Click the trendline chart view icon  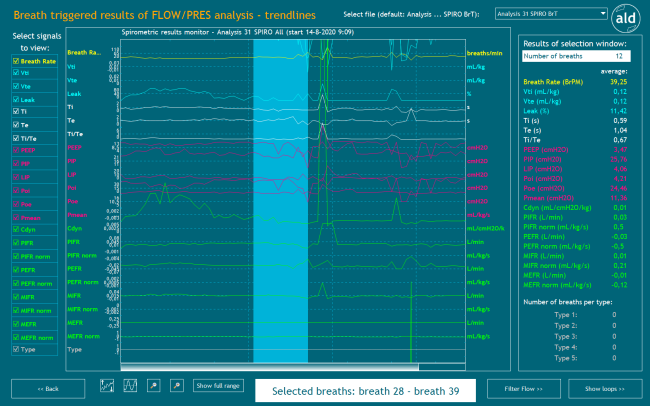[109, 385]
